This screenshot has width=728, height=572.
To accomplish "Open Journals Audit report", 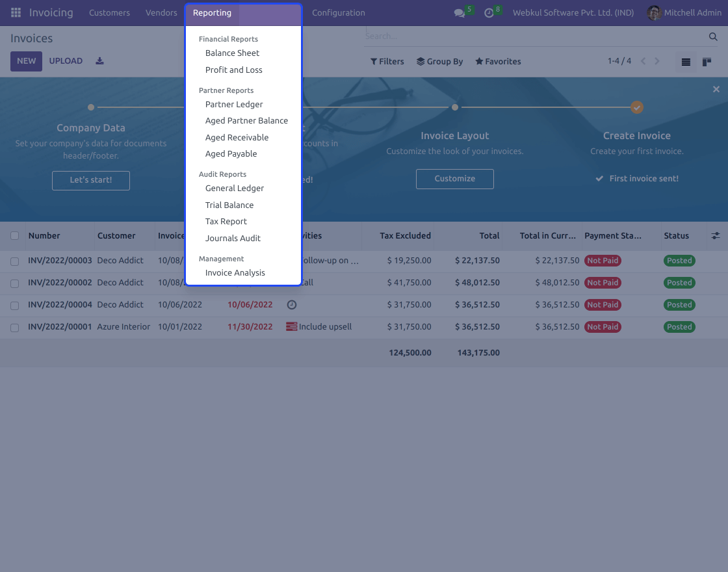I will tap(233, 238).
